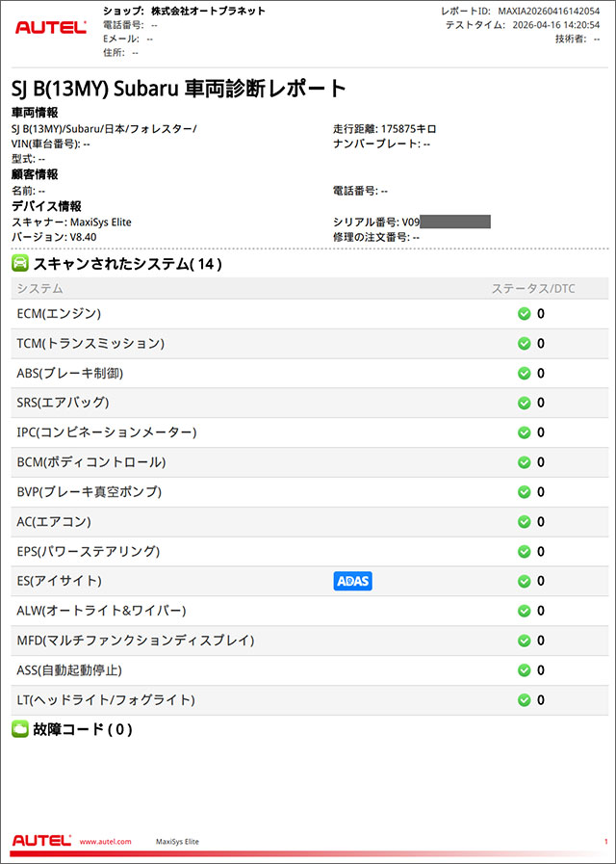The image size is (616, 864).
Task: Click the DTC count 0 in the ECM row
Action: pyautogui.click(x=541, y=314)
